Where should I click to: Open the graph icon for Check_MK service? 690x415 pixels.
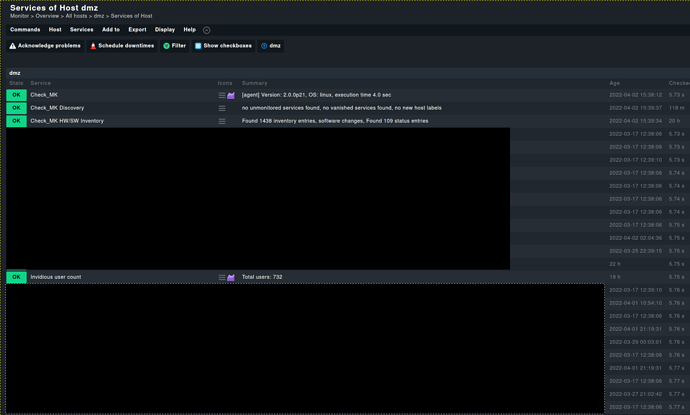231,95
